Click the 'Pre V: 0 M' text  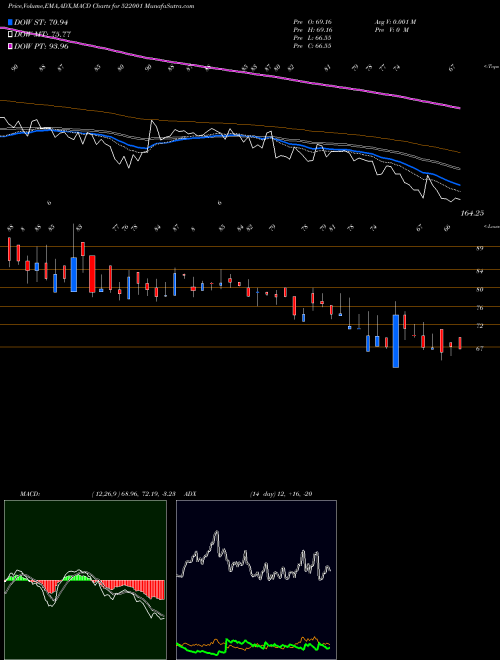point(392,30)
